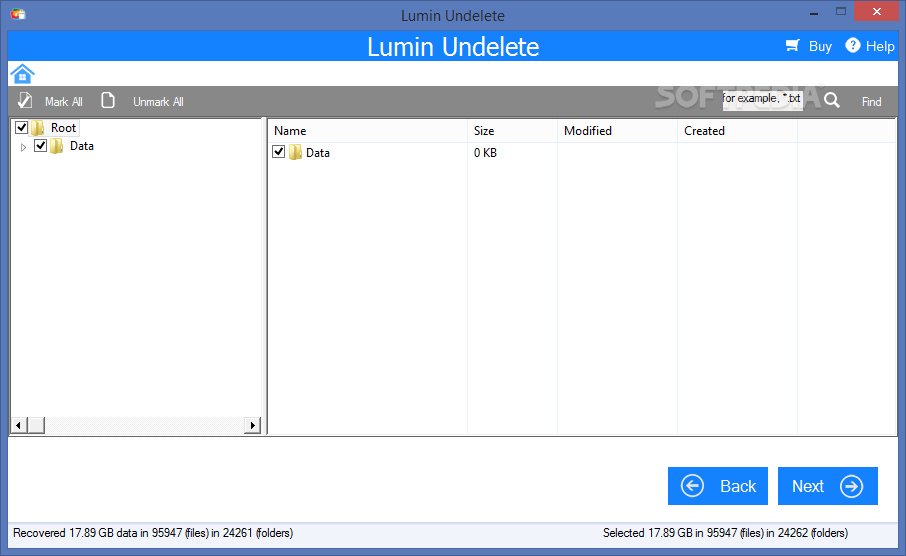Screen dimensions: 906x556
Task: Click the Data folder icon in tree
Action: pyautogui.click(x=57, y=146)
